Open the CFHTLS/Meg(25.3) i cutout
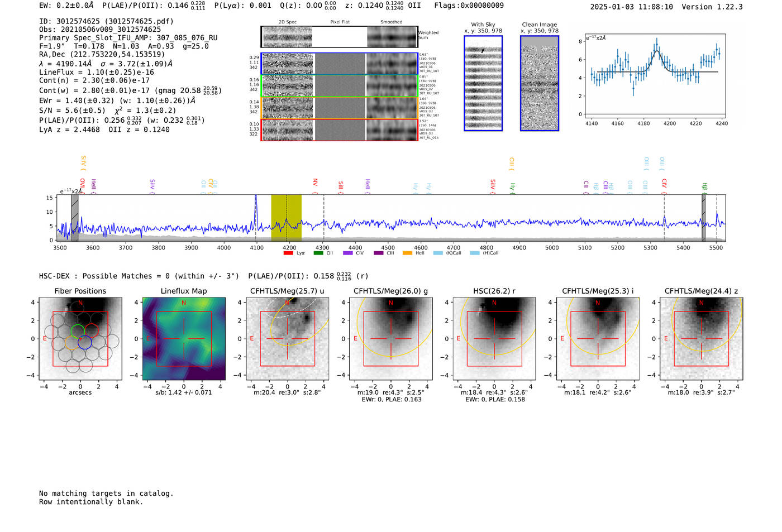Image resolution: width=782 pixels, height=532 pixels. pyautogui.click(x=598, y=339)
